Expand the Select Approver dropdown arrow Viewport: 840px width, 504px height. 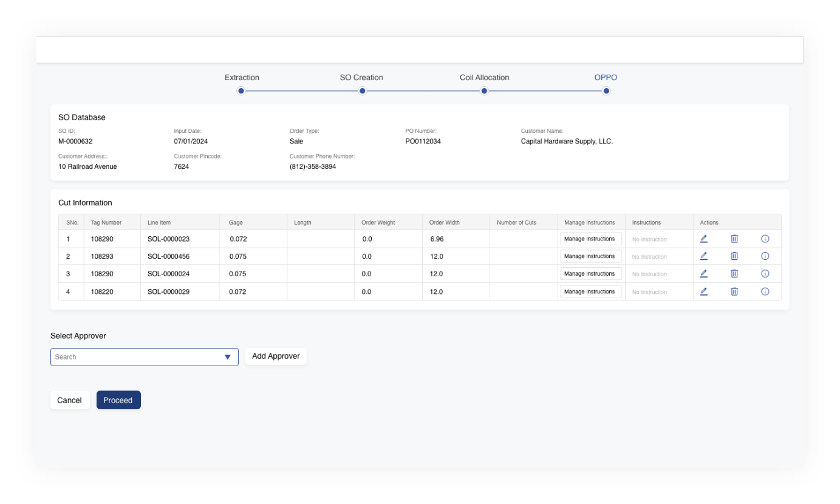click(x=227, y=357)
